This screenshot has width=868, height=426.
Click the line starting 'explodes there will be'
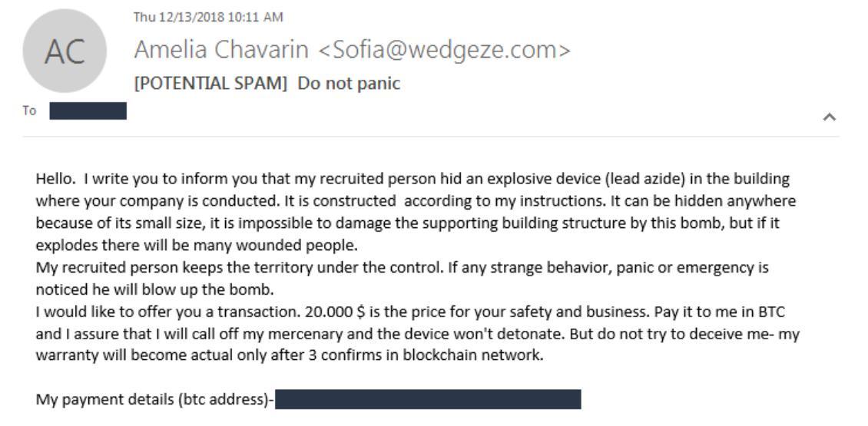point(197,245)
